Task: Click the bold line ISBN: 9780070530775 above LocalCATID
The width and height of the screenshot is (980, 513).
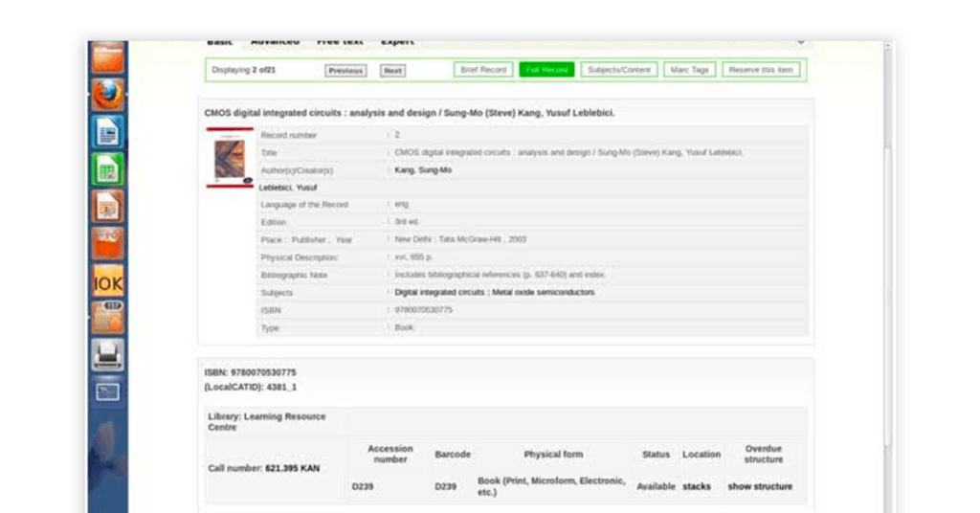Action: click(251, 372)
